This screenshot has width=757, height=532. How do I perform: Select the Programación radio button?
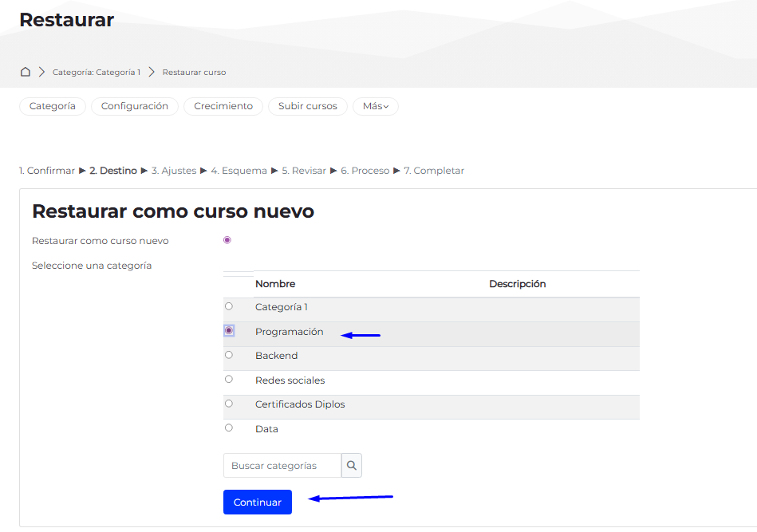pos(229,330)
